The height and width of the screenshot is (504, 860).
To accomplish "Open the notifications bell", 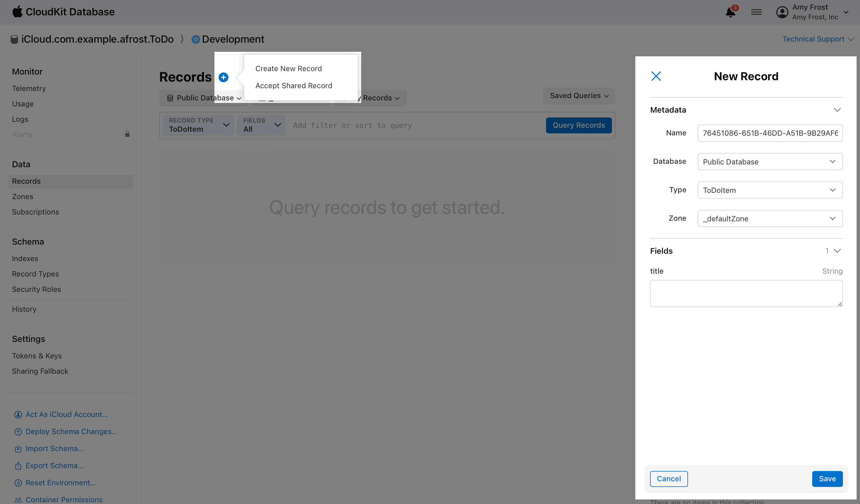I will point(730,12).
